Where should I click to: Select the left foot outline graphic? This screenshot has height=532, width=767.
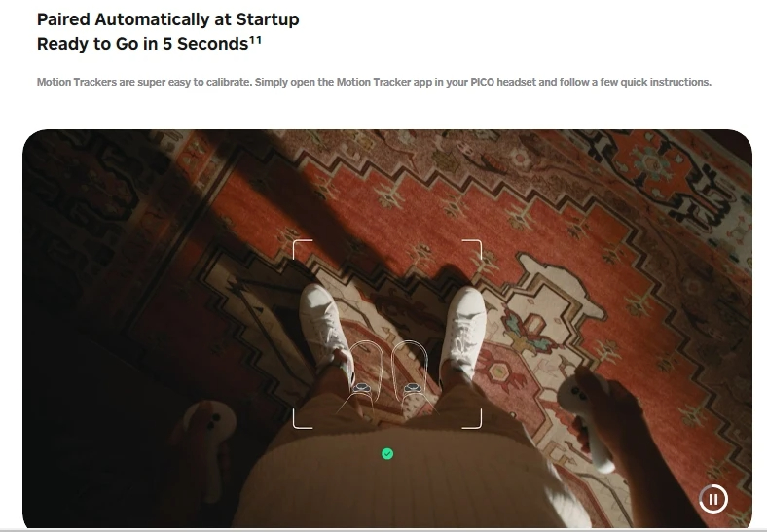pyautogui.click(x=365, y=371)
